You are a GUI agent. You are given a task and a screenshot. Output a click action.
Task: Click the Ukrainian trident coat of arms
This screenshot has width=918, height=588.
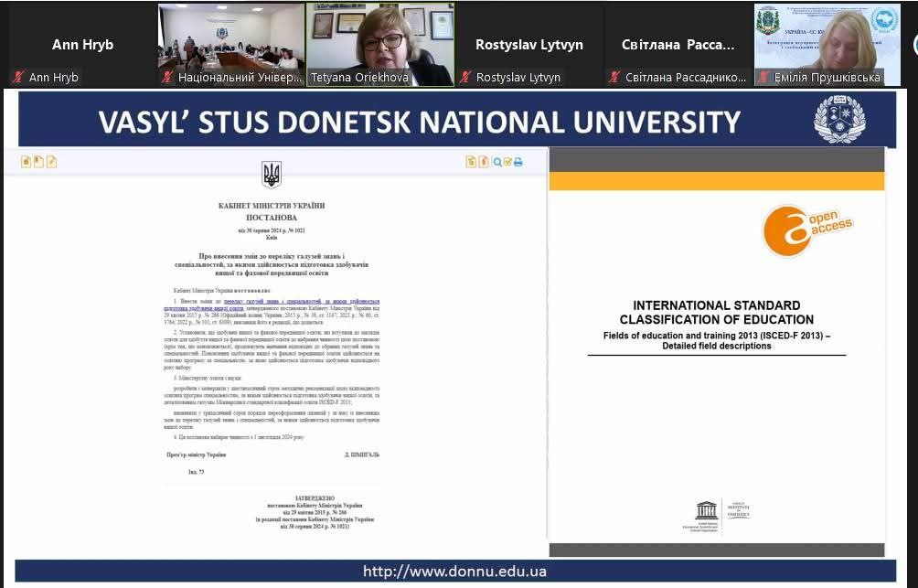pyautogui.click(x=271, y=175)
